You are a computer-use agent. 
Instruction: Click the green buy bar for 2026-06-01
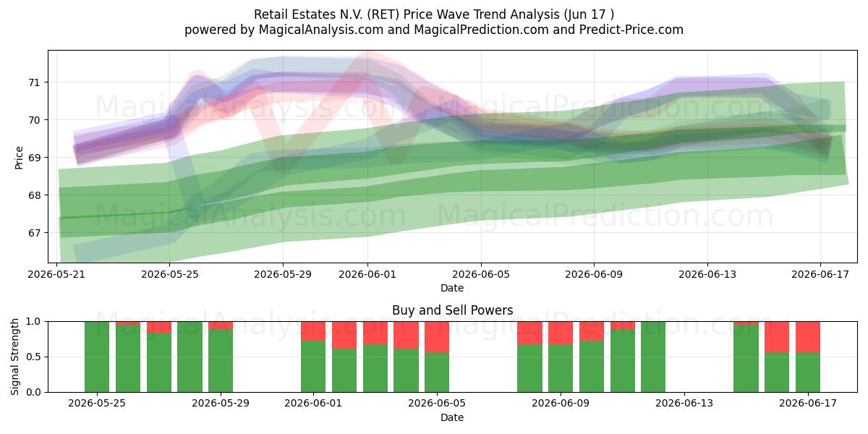point(313,367)
